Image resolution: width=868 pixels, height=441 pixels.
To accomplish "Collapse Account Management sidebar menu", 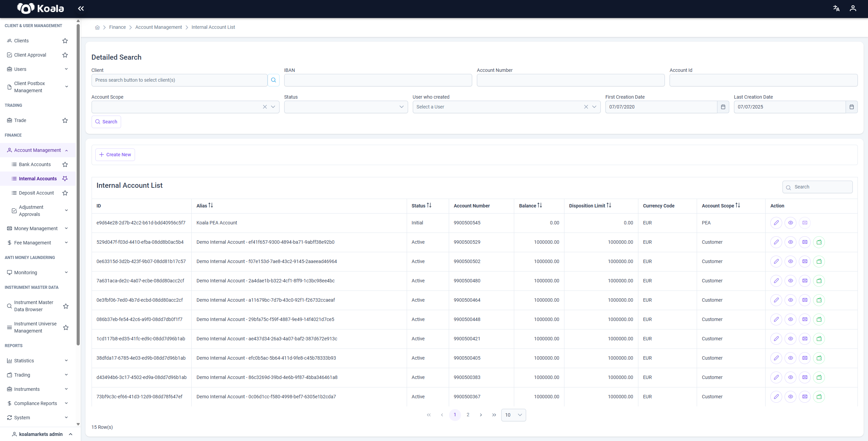I will tap(38, 150).
